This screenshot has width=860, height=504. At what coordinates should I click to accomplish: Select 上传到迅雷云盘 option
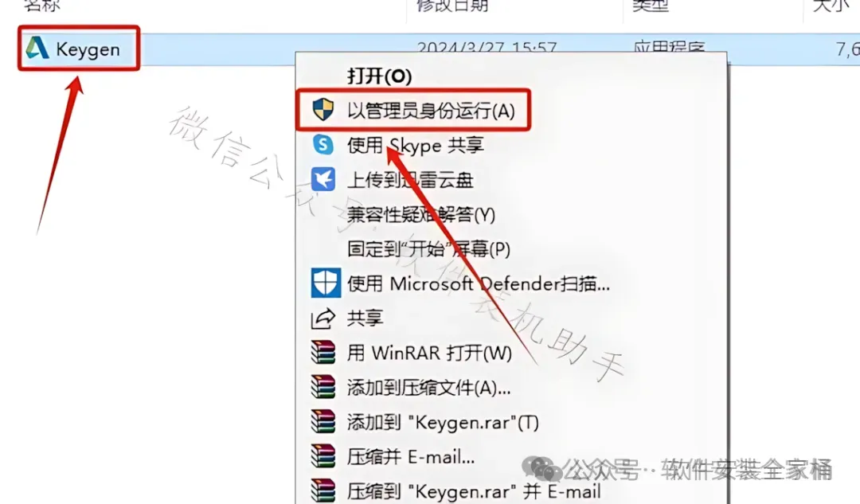(410, 180)
